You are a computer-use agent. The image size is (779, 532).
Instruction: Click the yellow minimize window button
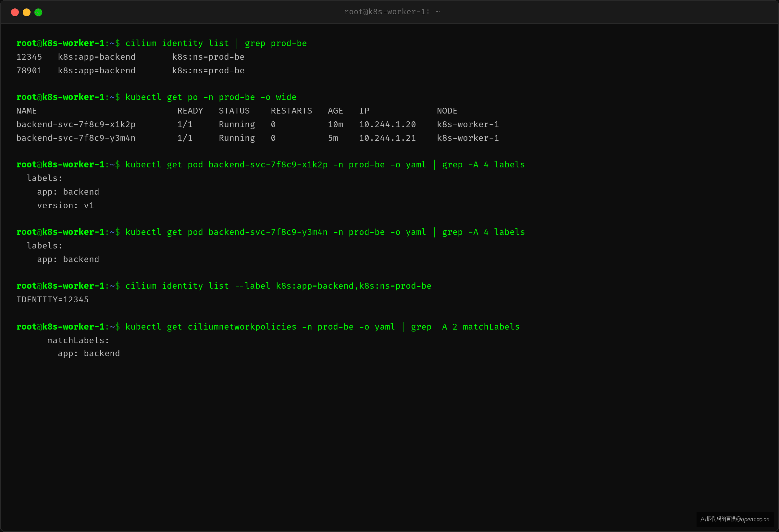pos(27,12)
